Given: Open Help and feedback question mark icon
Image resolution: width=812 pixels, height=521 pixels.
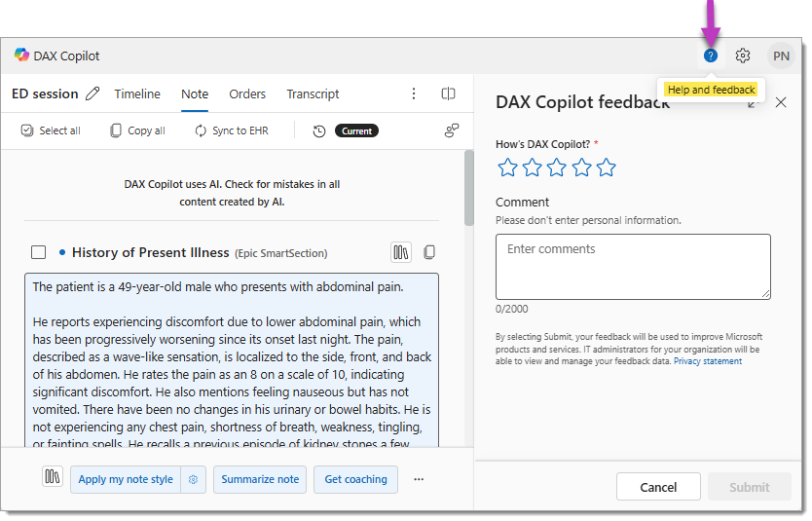Looking at the screenshot, I should click(711, 56).
